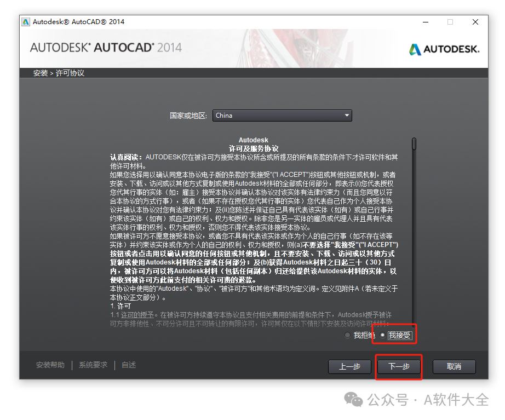Open the 安装帮助 installation help link

click(50, 365)
